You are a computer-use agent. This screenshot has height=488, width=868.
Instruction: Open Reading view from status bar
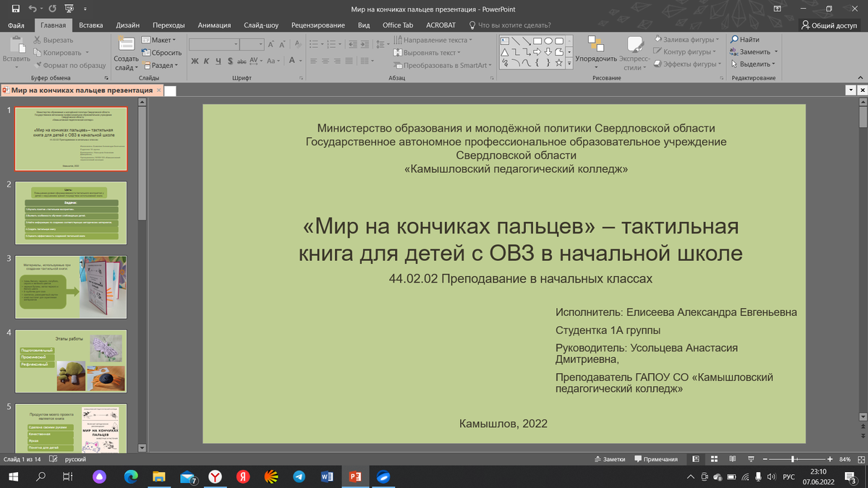732,459
